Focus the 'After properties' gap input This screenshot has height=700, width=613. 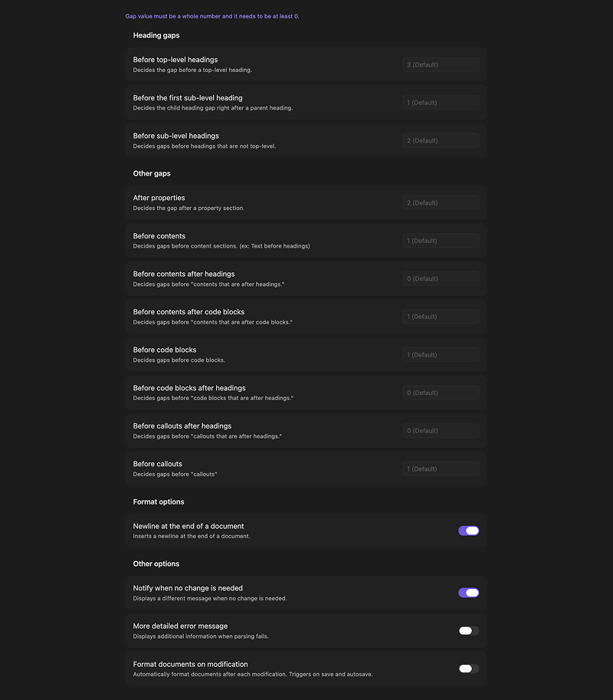point(441,202)
